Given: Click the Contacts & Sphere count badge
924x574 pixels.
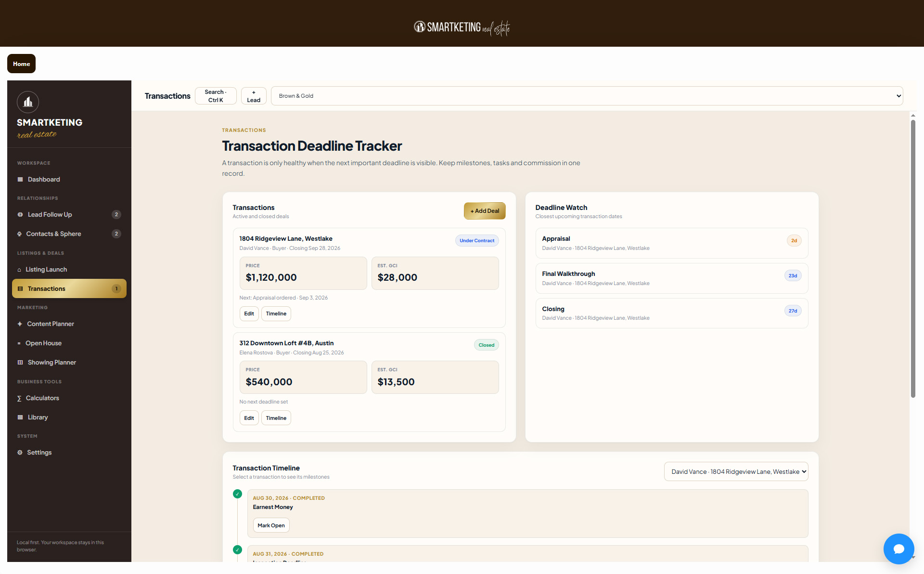Looking at the screenshot, I should tap(116, 234).
